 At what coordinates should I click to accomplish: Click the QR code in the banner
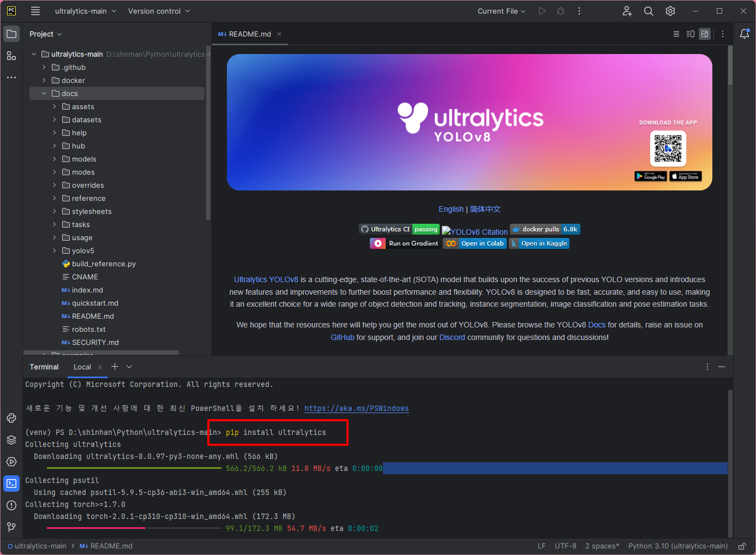[x=668, y=148]
